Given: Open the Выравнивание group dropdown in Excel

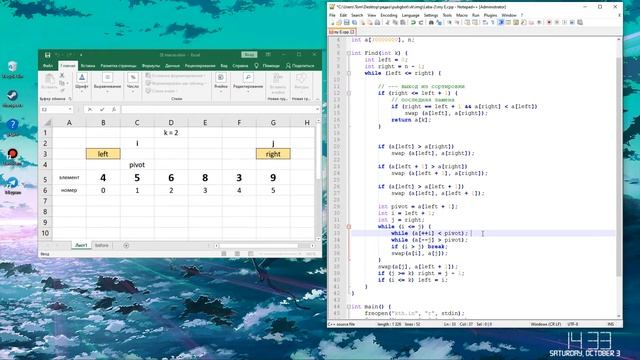Looking at the screenshot, I should (107, 83).
